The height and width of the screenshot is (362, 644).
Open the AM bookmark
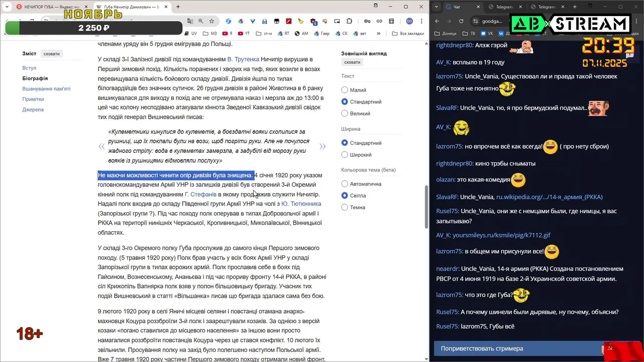pos(301,33)
